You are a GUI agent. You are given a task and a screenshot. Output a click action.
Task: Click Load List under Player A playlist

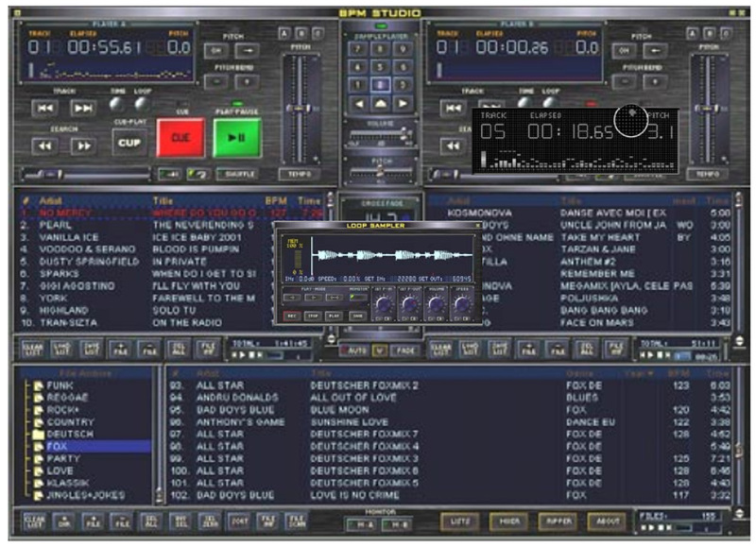(61, 349)
